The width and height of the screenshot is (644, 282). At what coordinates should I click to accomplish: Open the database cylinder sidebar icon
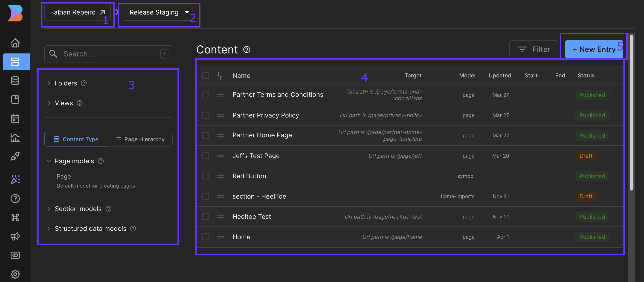[x=15, y=81]
